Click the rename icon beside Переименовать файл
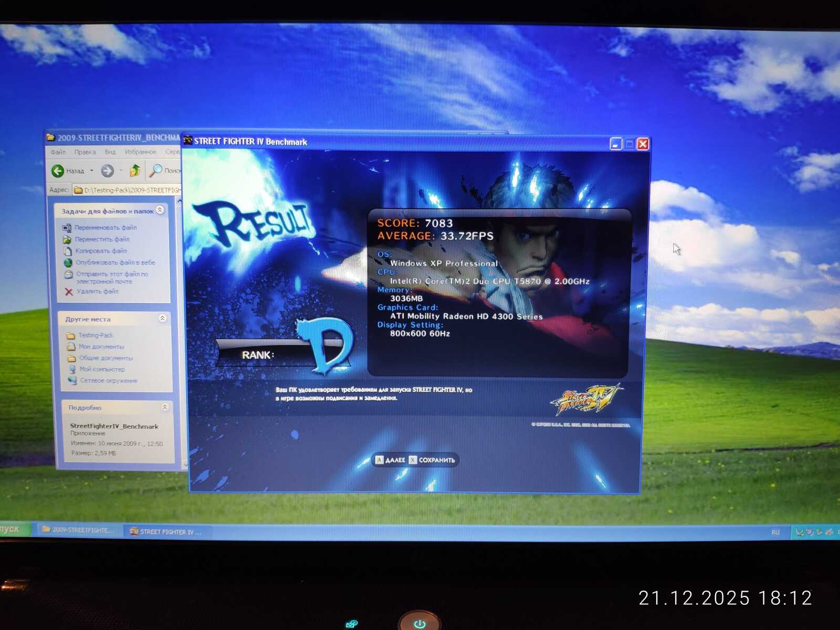 pos(67,228)
